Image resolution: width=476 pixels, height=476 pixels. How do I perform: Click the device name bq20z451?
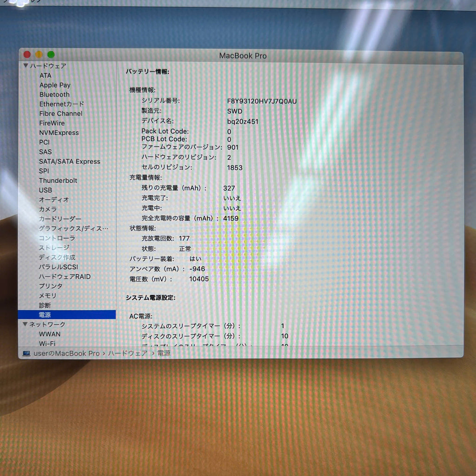[243, 121]
